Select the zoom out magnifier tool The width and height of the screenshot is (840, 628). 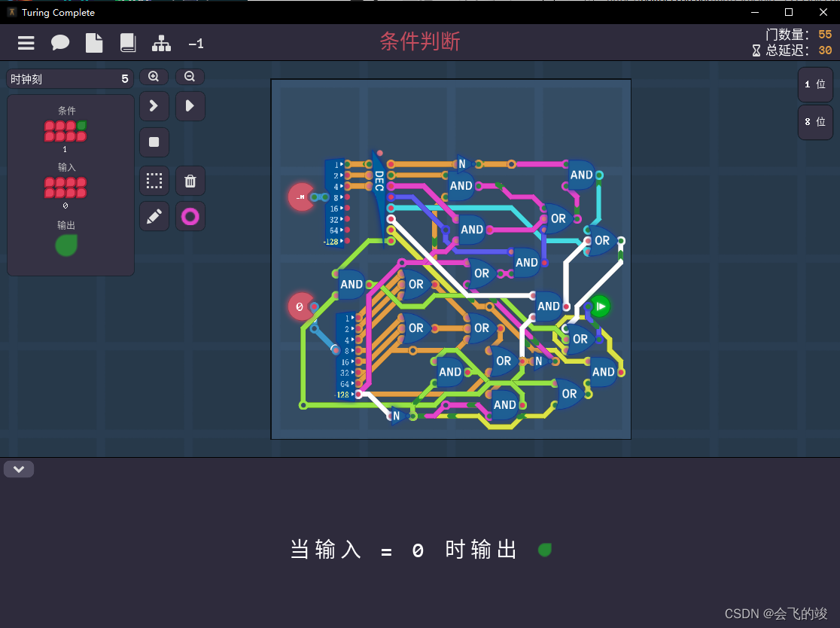point(190,76)
